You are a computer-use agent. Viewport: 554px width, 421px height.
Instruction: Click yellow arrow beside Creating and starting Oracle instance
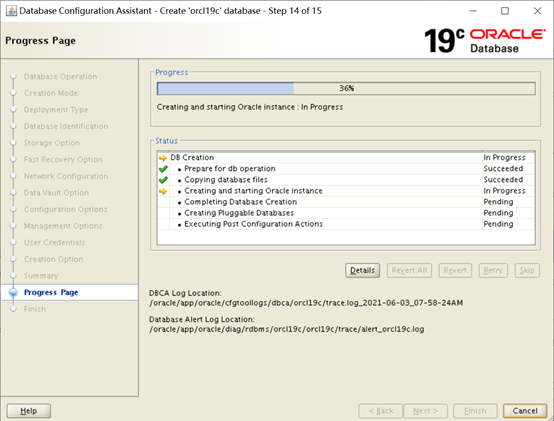pyautogui.click(x=163, y=191)
